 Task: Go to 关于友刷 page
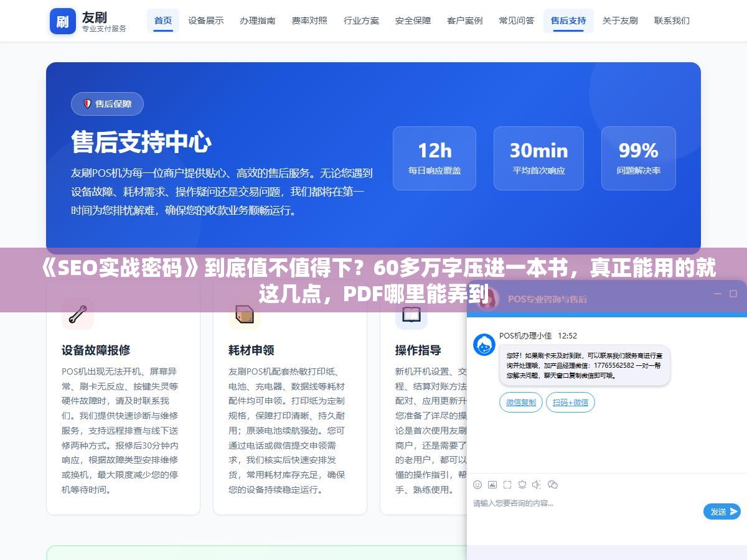[x=620, y=21]
